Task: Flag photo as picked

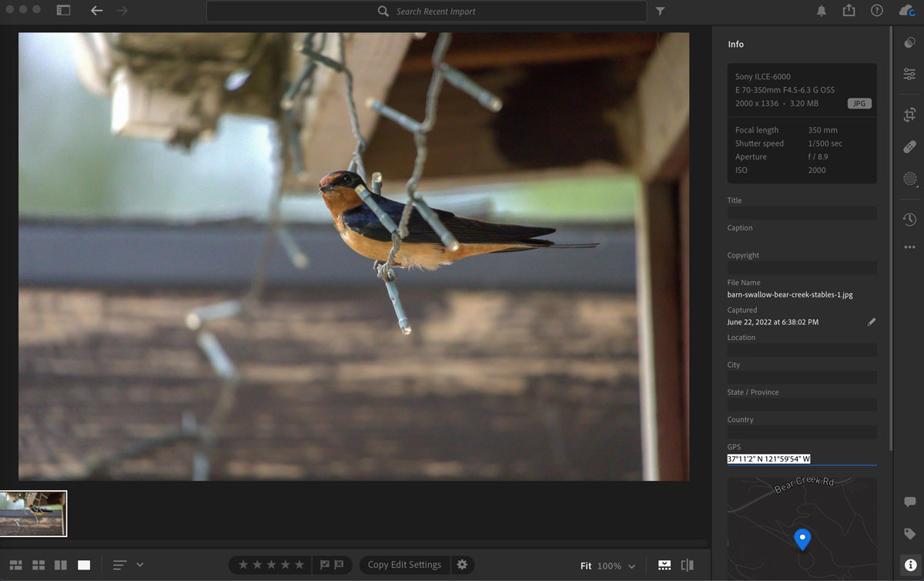Action: (x=325, y=565)
